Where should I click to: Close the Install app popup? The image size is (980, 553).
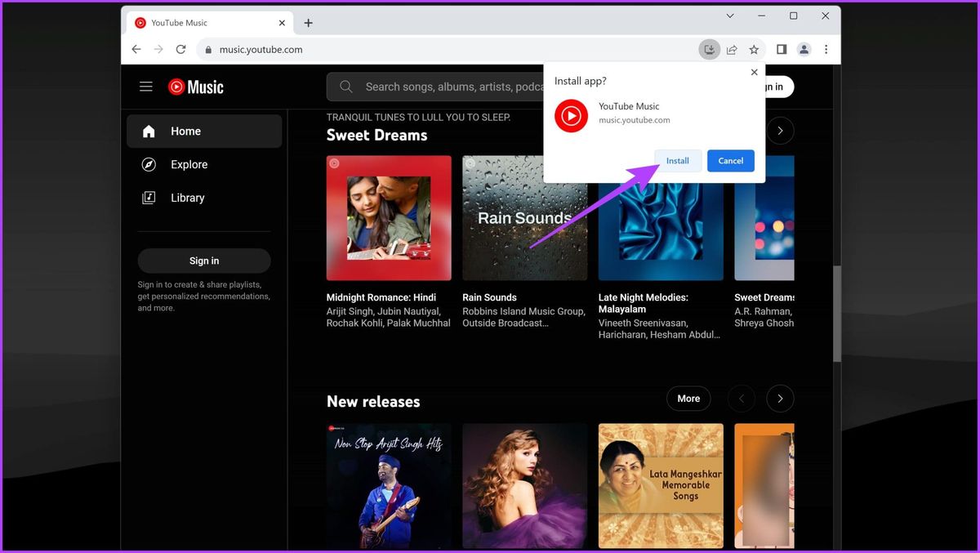[x=754, y=72]
